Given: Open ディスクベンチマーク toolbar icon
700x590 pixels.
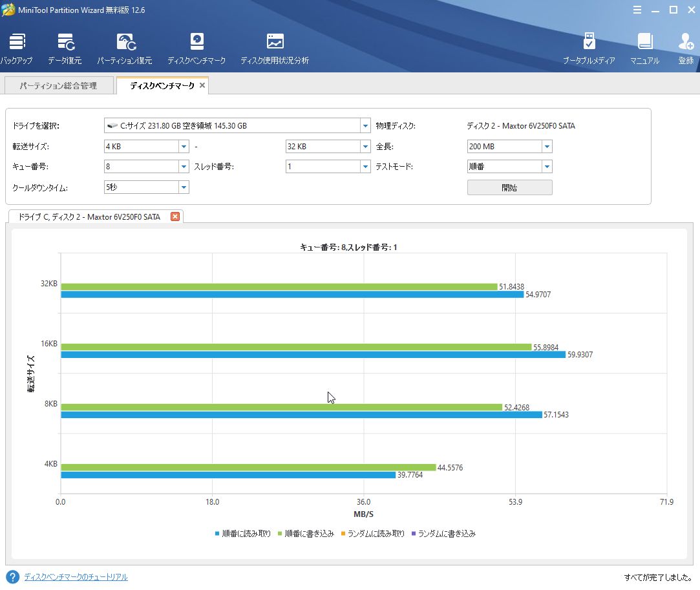Looking at the screenshot, I should (x=196, y=48).
